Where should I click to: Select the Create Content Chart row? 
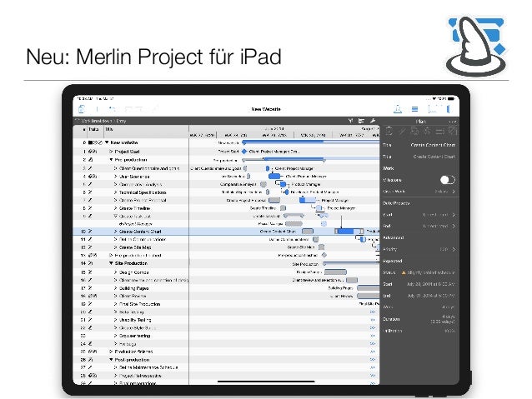click(131, 232)
